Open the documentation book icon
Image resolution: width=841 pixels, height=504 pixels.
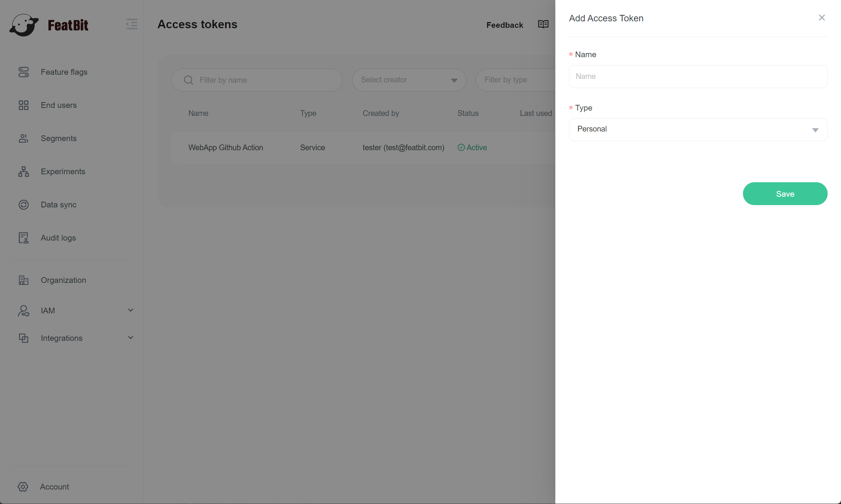click(543, 24)
